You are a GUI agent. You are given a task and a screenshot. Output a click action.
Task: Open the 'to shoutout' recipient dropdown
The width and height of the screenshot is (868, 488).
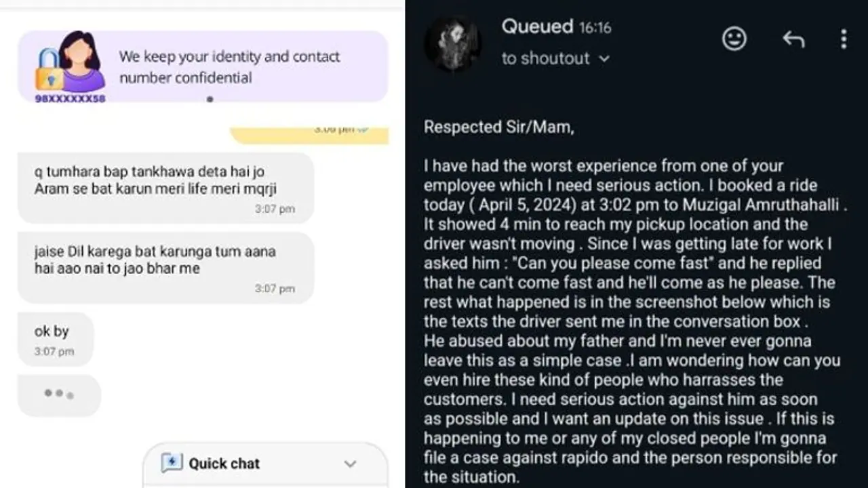(x=555, y=59)
